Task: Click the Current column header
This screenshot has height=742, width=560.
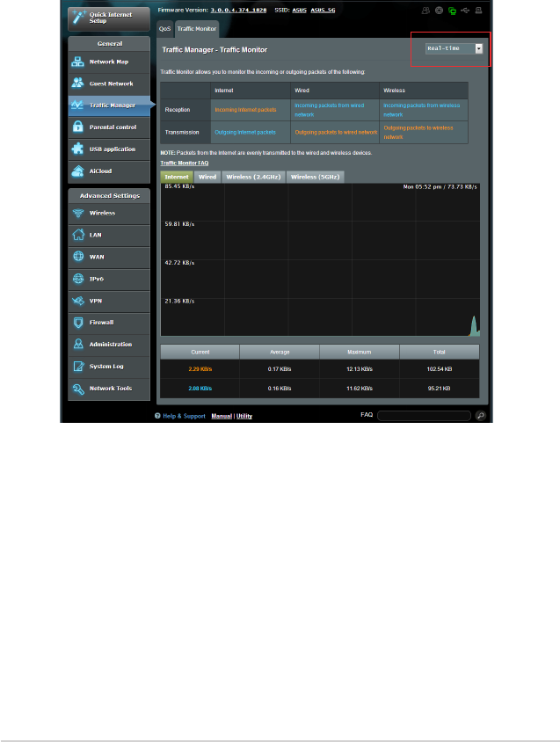Action: tap(200, 352)
